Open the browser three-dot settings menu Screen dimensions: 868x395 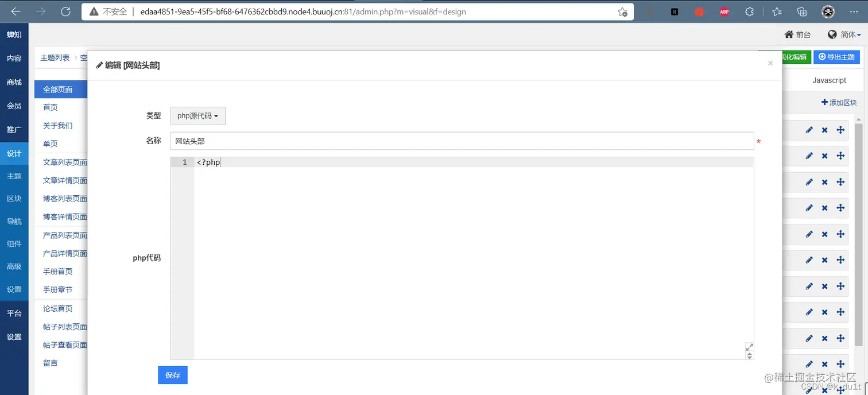pos(853,11)
